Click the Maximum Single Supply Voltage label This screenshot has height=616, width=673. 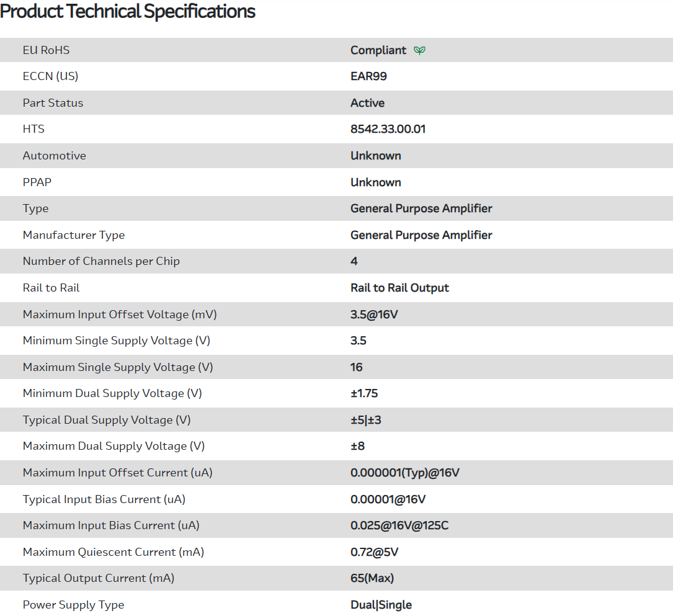118,367
